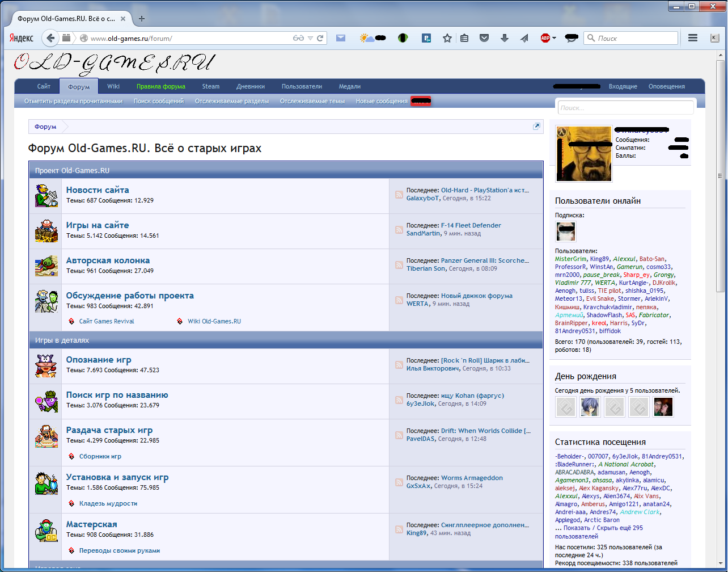Open Переводы своими руками subforum
Image resolution: width=728 pixels, height=572 pixels.
tap(120, 550)
